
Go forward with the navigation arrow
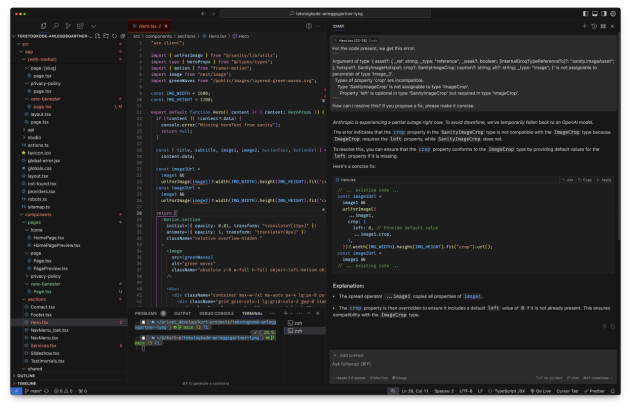coord(213,14)
